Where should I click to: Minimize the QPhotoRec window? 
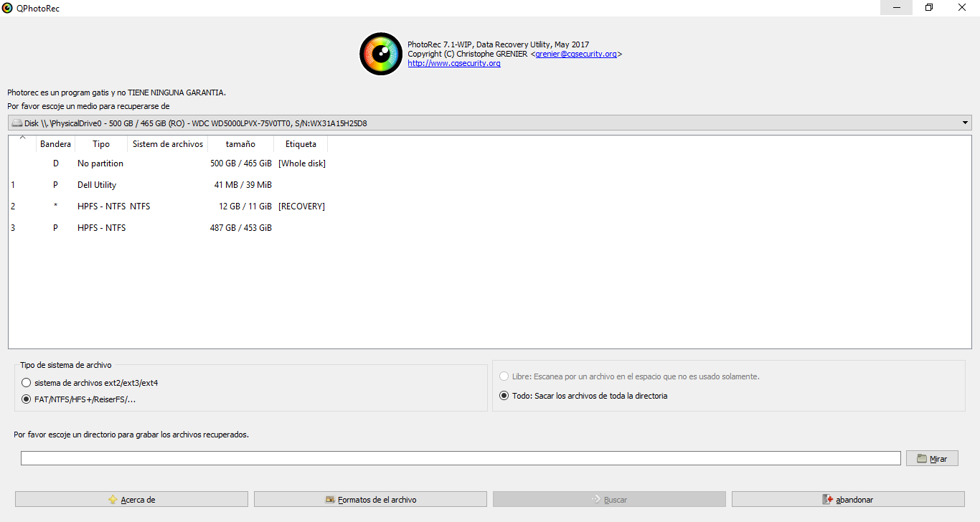(x=897, y=7)
